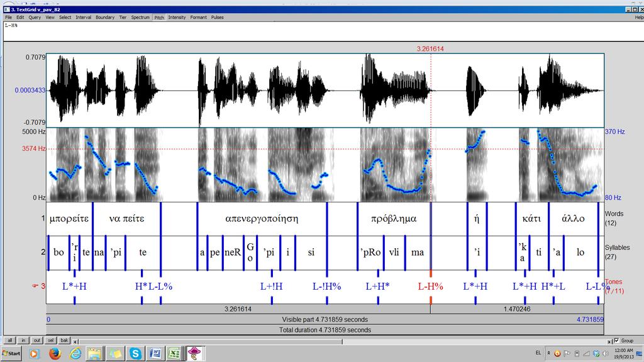This screenshot has height=362, width=644.
Task: Play the Total duration bar
Action: [325, 329]
